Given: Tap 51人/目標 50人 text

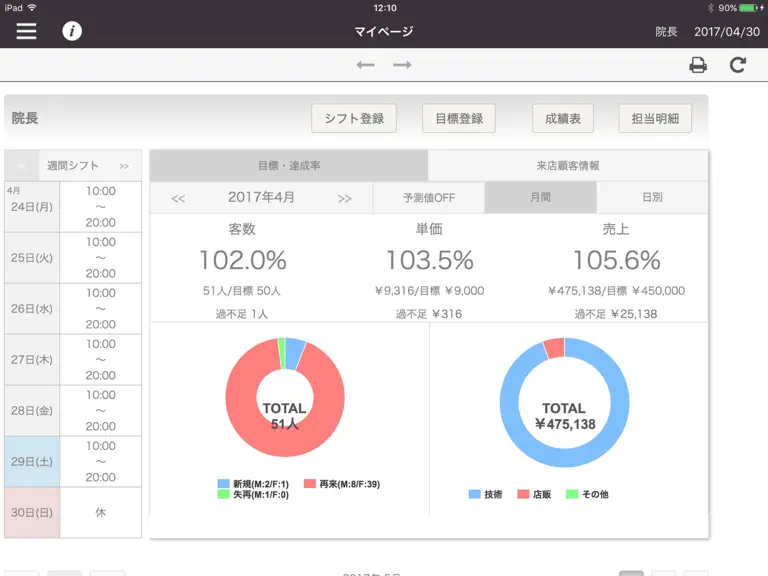Looking at the screenshot, I should (242, 291).
